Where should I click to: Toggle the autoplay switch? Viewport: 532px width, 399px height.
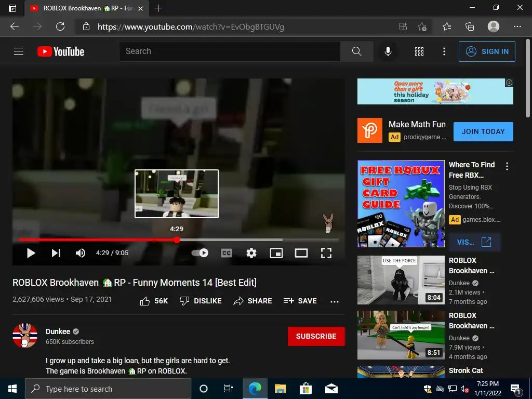pos(200,253)
